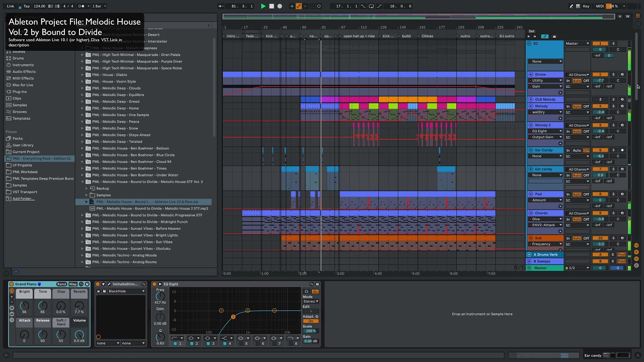Toggle EQ Eight filter band 2 activator
The image size is (644, 362).
(x=192, y=343)
